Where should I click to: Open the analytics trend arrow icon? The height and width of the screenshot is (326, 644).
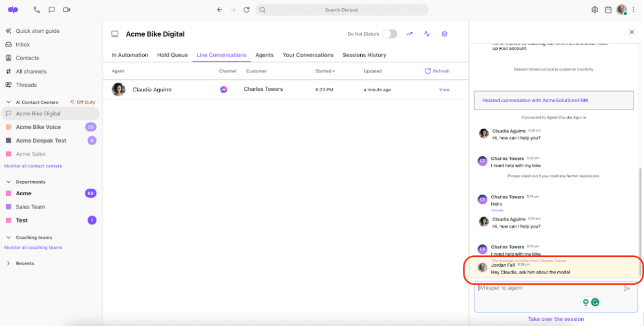(409, 34)
